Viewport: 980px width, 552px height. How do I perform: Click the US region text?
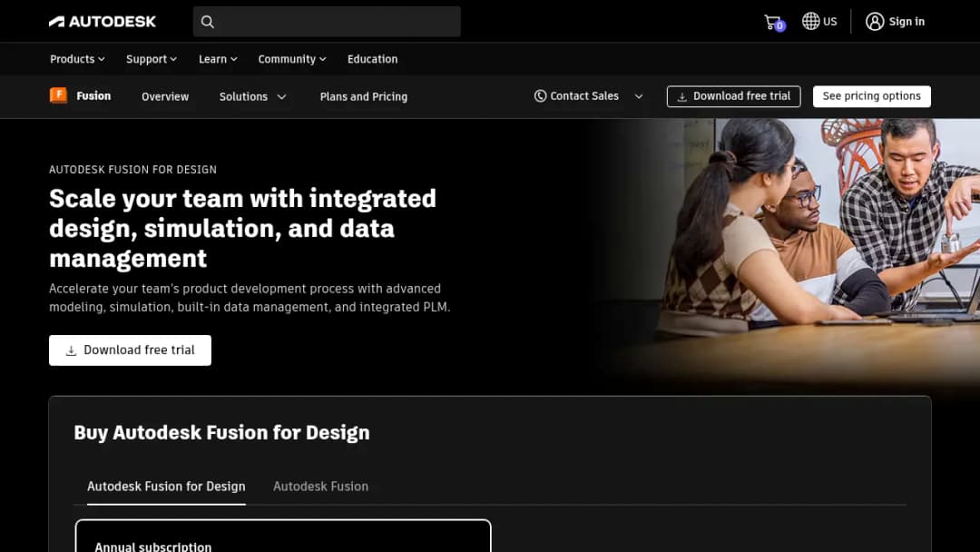[x=830, y=21]
